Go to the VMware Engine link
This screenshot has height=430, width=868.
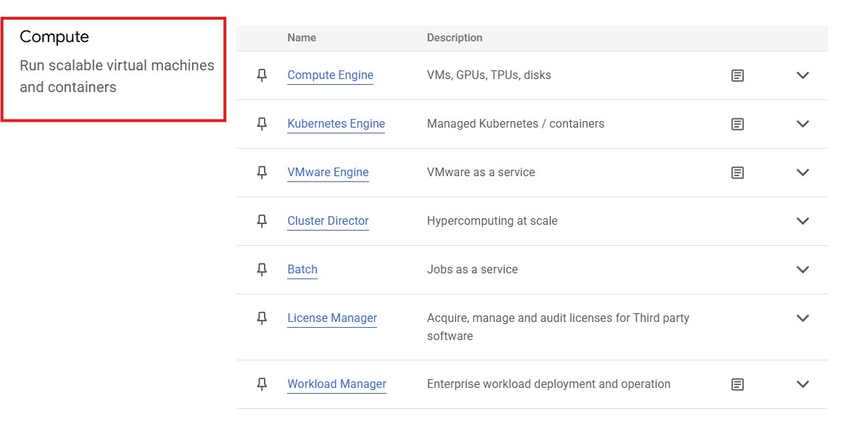coord(328,173)
